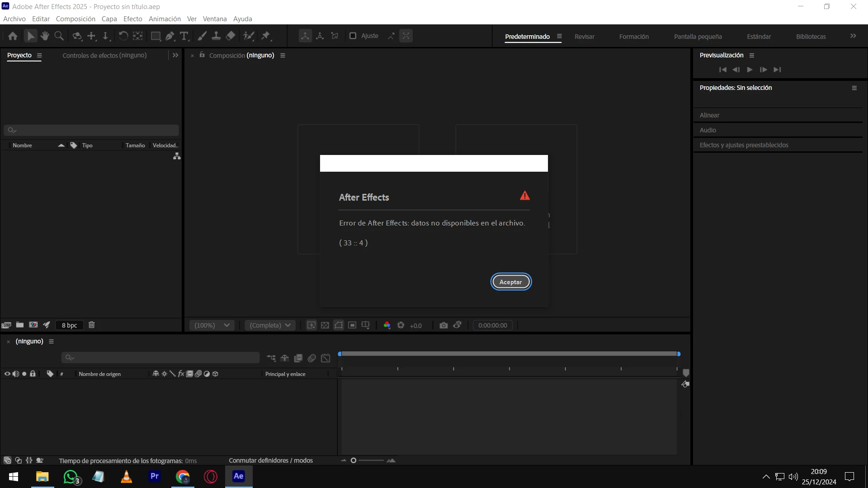Take snapshot with camera icon
The width and height of the screenshot is (868, 488).
point(443,325)
